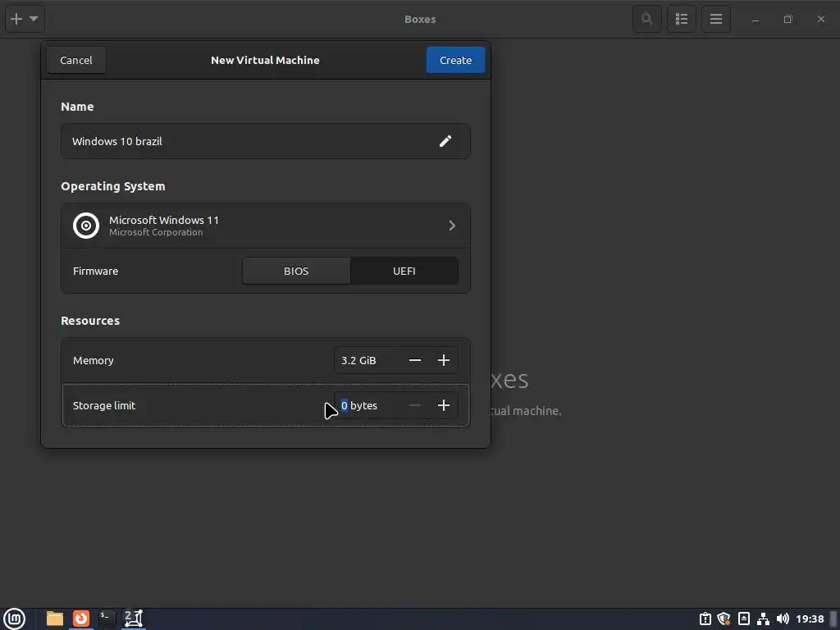
Task: Open network connections tray icon
Action: tap(764, 619)
